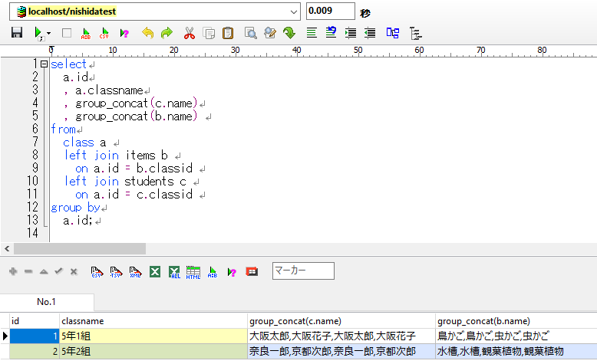Click line number 7 in the gutter

coord(35,142)
